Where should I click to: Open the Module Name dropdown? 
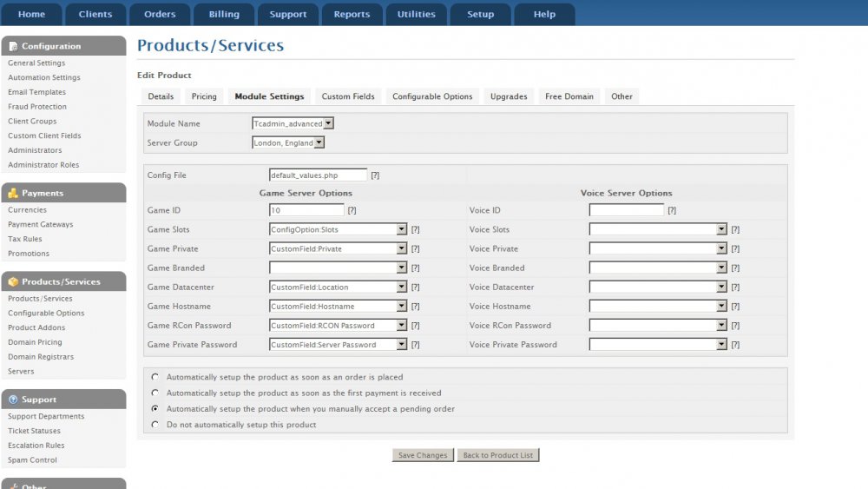point(293,123)
